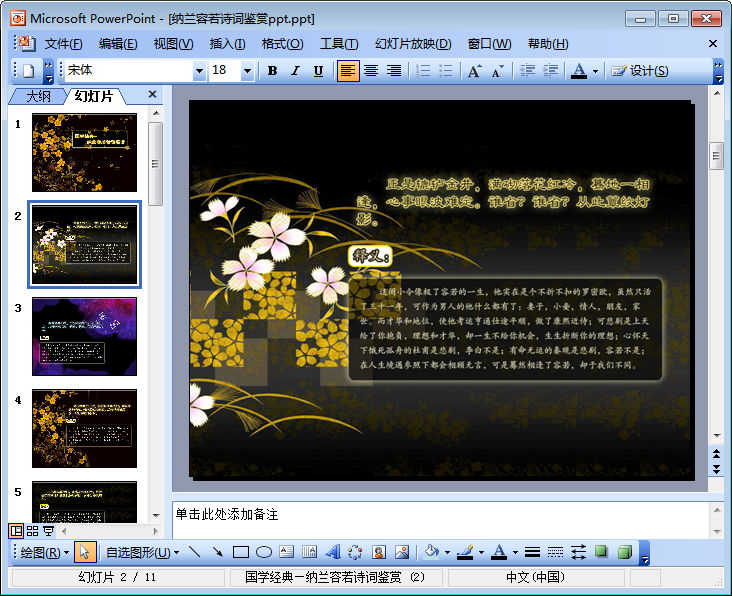
Task: Switch to normal view icon
Action: tap(16, 531)
